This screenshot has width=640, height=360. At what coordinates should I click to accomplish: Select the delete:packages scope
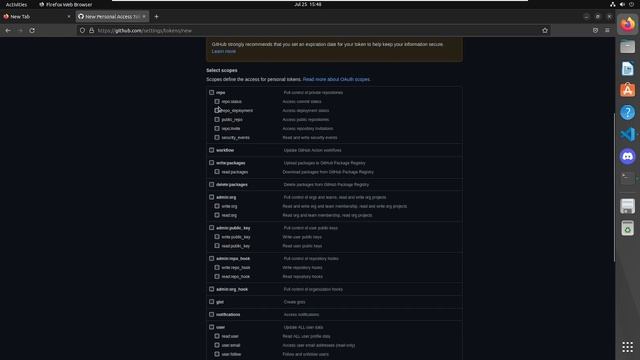(x=211, y=184)
